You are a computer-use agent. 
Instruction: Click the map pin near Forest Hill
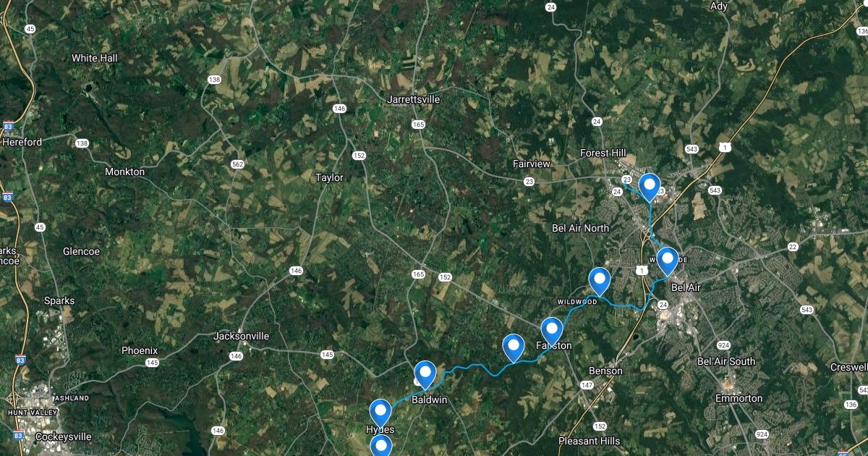click(x=650, y=187)
